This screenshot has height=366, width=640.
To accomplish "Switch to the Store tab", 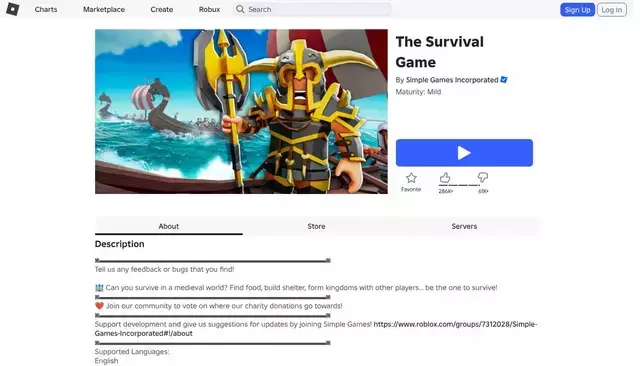I will pos(316,226).
